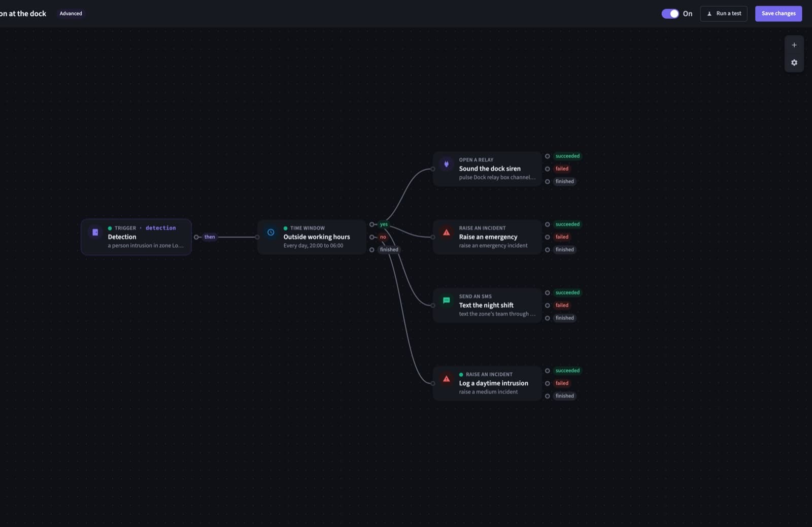Click 'succeeded' output of Sound the dock siren
Screen dimensions: 812x527
(548, 156)
